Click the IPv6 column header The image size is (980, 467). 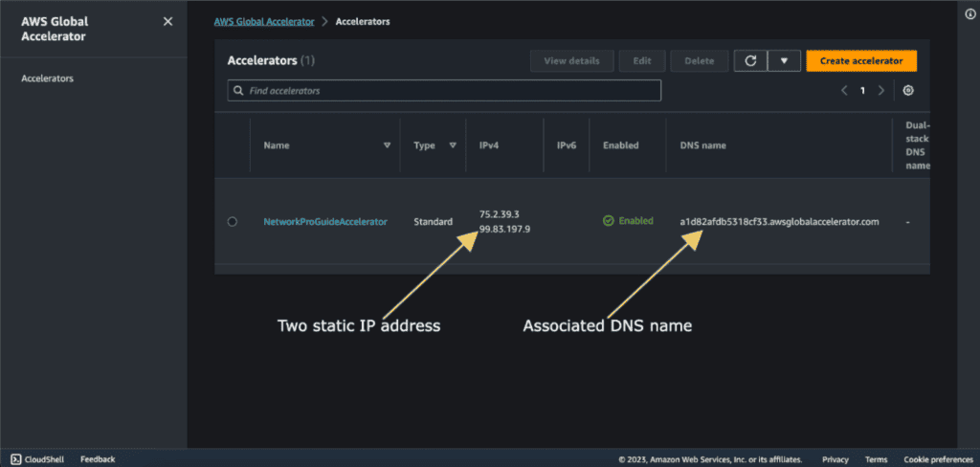[x=567, y=145]
